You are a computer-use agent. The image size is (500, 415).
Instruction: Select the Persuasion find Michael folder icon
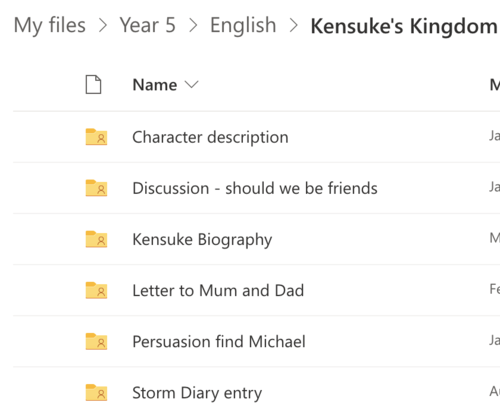(x=96, y=342)
